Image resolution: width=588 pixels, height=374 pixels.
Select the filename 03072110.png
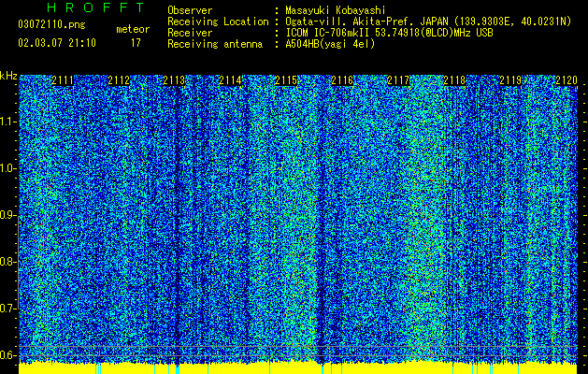point(51,25)
